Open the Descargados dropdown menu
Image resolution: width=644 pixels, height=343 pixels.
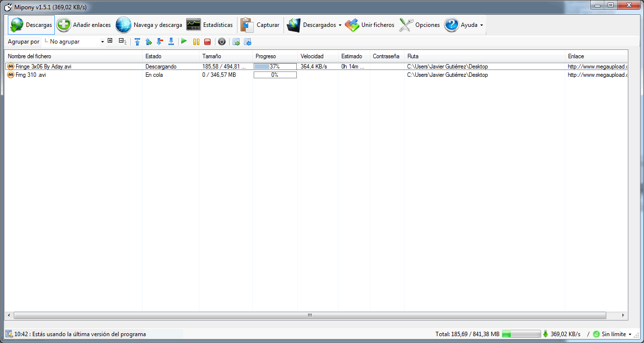[x=314, y=25]
